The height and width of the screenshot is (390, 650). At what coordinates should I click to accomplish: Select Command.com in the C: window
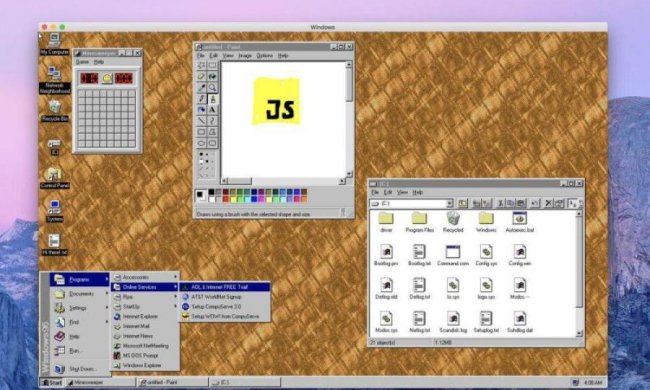tap(453, 255)
